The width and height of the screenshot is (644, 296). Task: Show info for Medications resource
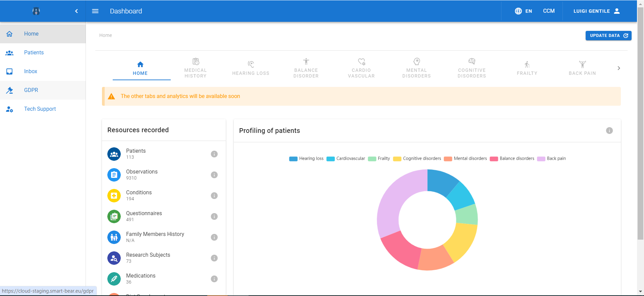[x=214, y=279]
